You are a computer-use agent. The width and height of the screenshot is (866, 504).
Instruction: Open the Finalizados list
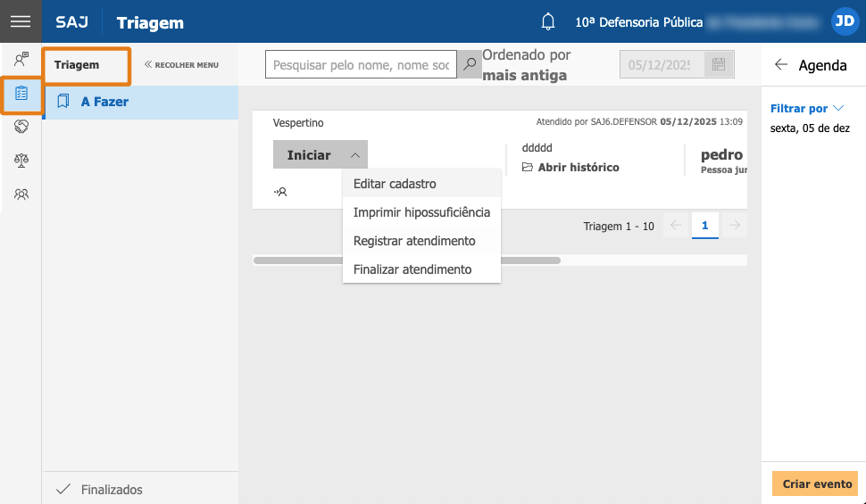coord(111,490)
